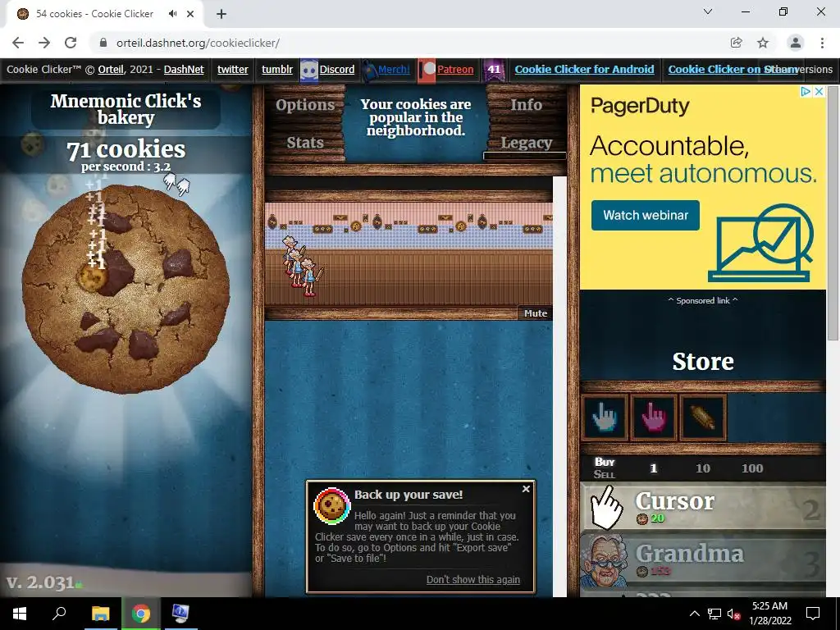Open the remote desktop taskbar app icon
The width and height of the screenshot is (840, 630).
(180, 614)
